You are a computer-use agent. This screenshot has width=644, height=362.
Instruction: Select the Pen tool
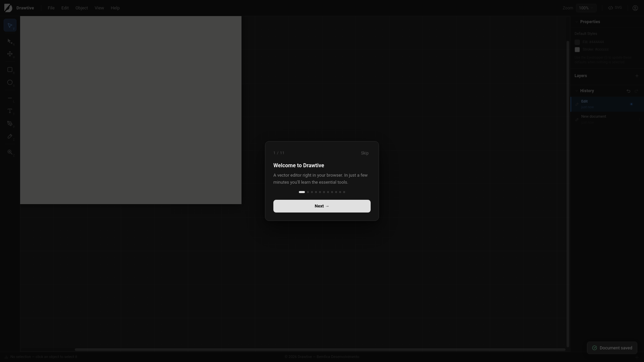[x=10, y=124]
